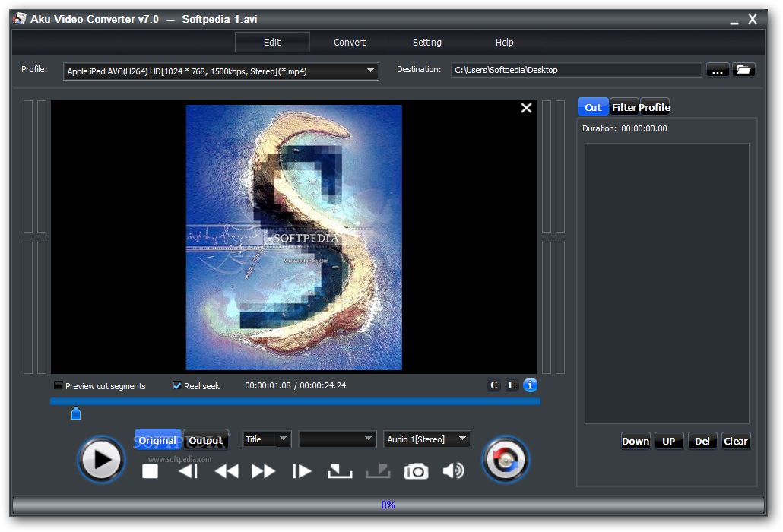Step back one frame icon
Viewport: 783px width, 532px height.
point(189,471)
